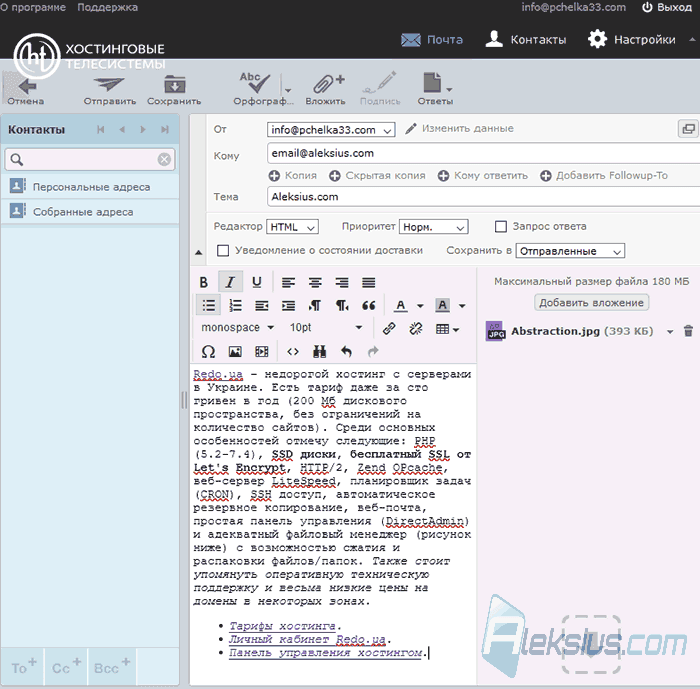Insert special character (Omega)
This screenshot has width=700, height=689.
[x=208, y=352]
